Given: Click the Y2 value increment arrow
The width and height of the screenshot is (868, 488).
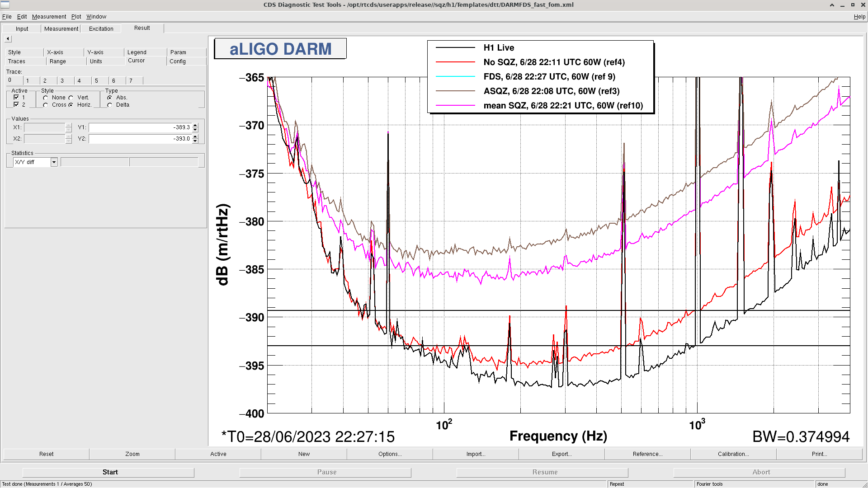Looking at the screenshot, I should click(195, 136).
